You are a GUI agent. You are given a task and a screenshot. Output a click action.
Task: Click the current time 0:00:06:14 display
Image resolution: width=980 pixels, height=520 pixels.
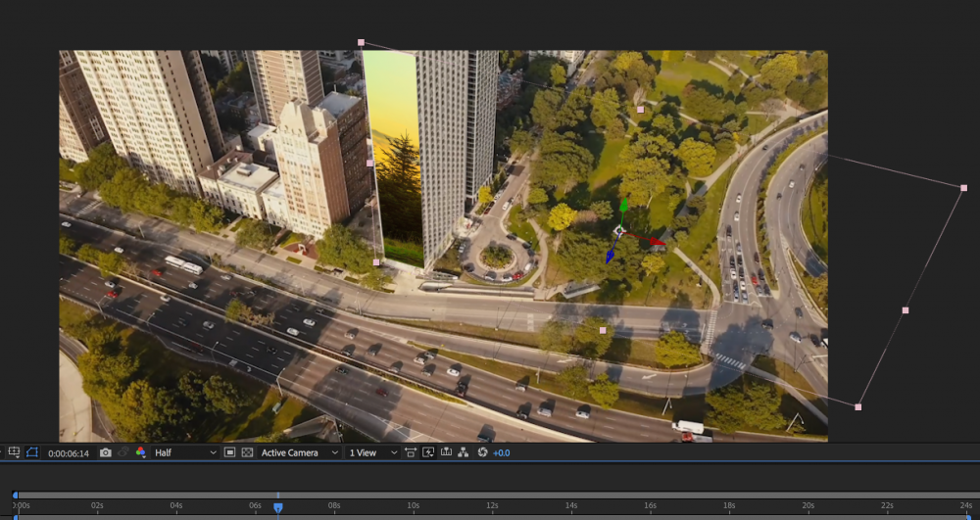click(x=69, y=453)
